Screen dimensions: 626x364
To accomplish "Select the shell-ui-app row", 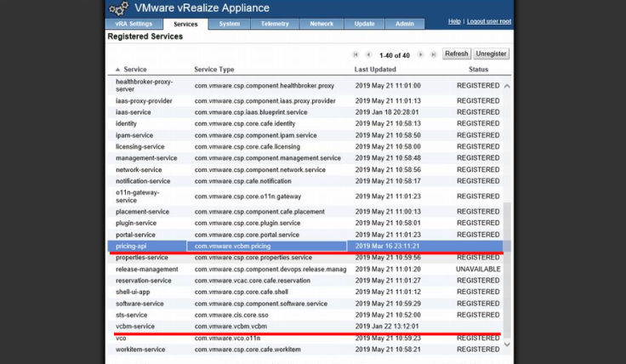I will pos(305,293).
